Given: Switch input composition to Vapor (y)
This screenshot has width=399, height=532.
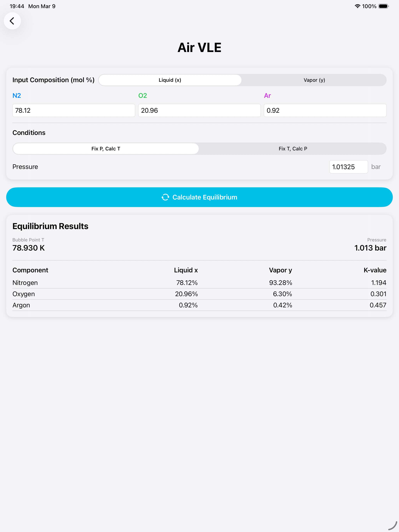Looking at the screenshot, I should (314, 80).
